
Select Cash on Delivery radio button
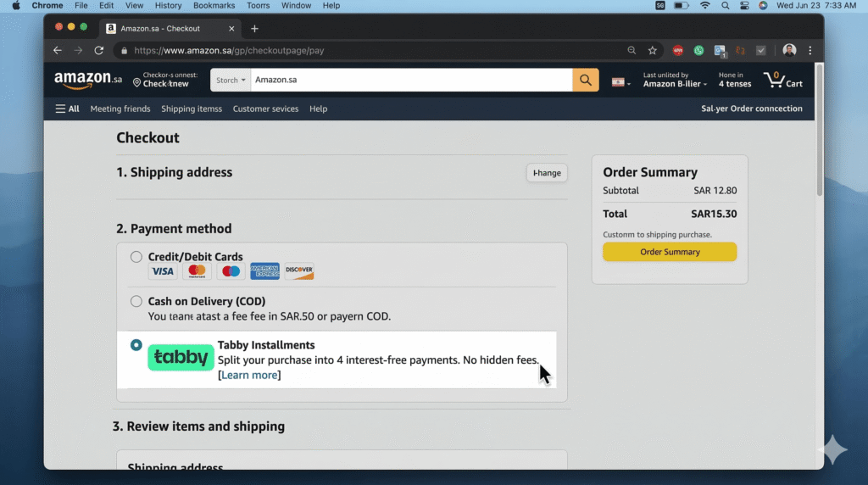pyautogui.click(x=136, y=301)
